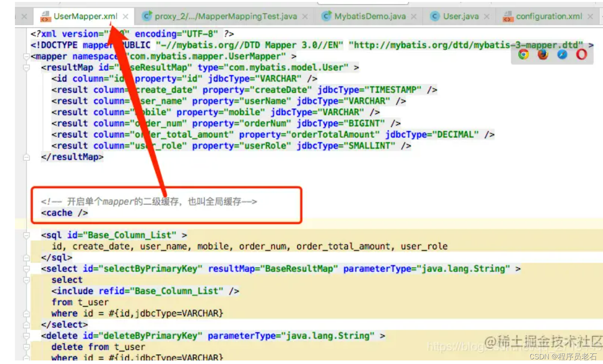Open preview in Opera browser icon
Image resolution: width=603 pixels, height=364 pixels.
click(x=581, y=55)
